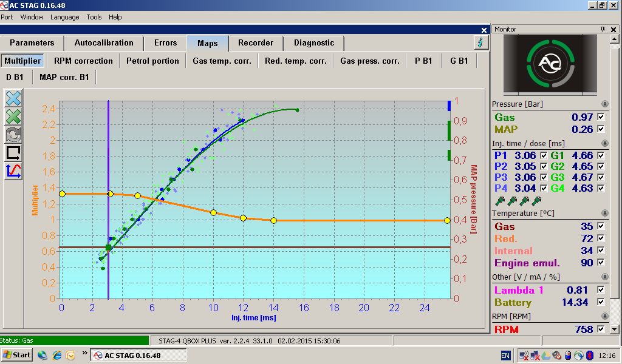Collapse the Pressure [Bar] section

click(x=605, y=104)
